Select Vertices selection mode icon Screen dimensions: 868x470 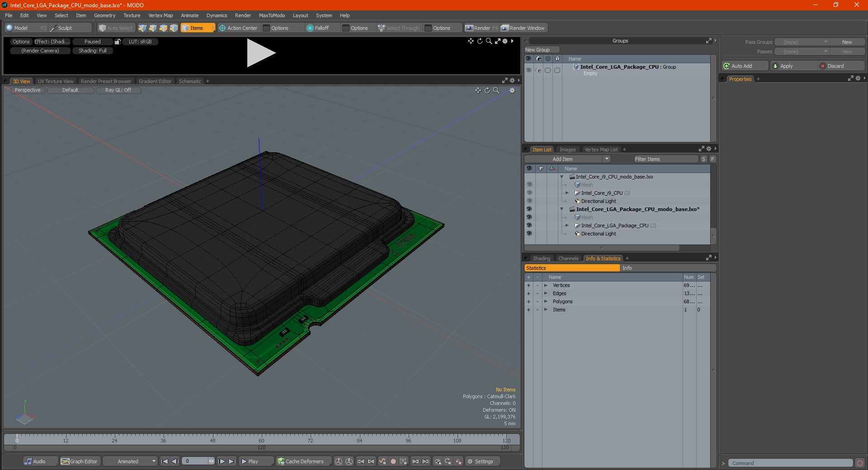(x=142, y=28)
